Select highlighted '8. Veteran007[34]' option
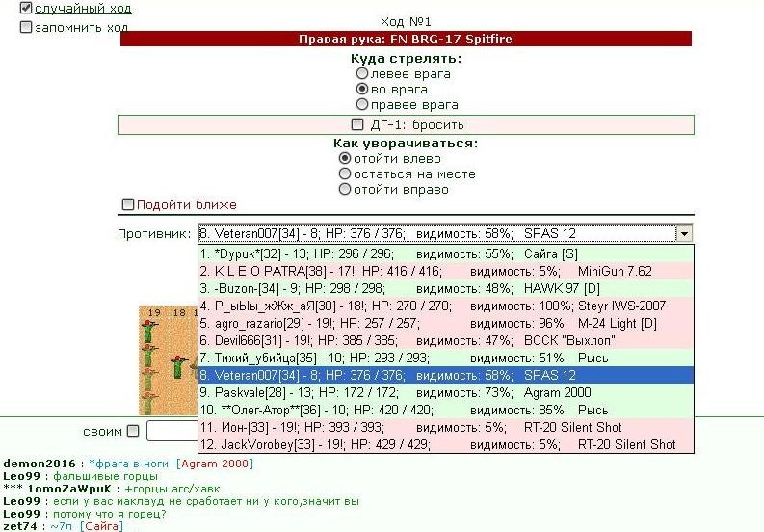764x532 pixels. coord(446,376)
